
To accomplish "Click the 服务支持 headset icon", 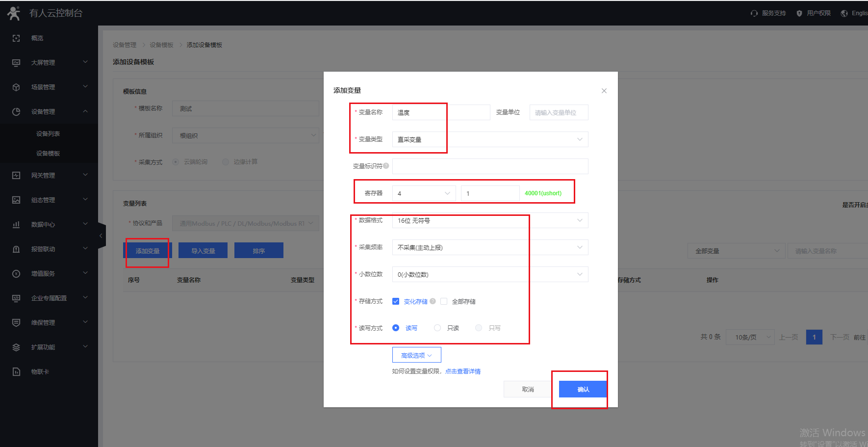I will tap(754, 13).
